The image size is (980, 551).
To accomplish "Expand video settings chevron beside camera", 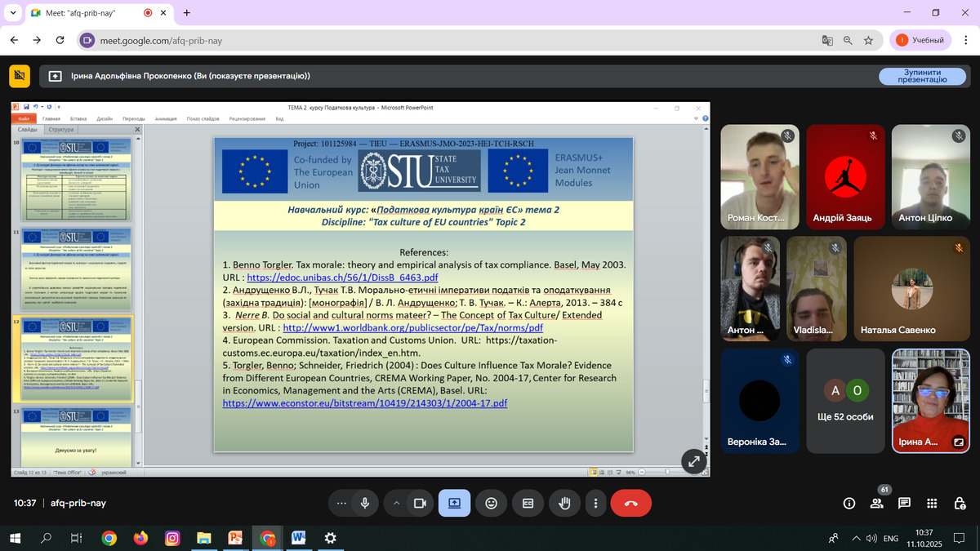I will click(397, 504).
